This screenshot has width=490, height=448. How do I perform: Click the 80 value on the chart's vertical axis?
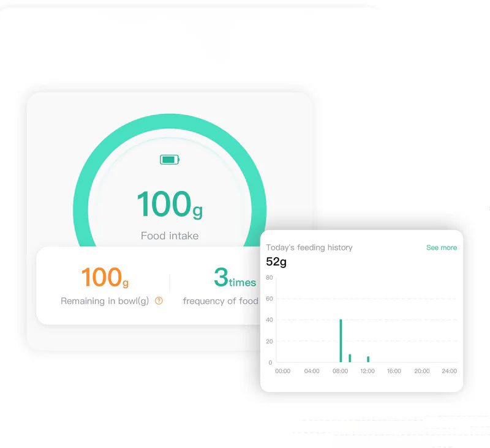(x=269, y=278)
